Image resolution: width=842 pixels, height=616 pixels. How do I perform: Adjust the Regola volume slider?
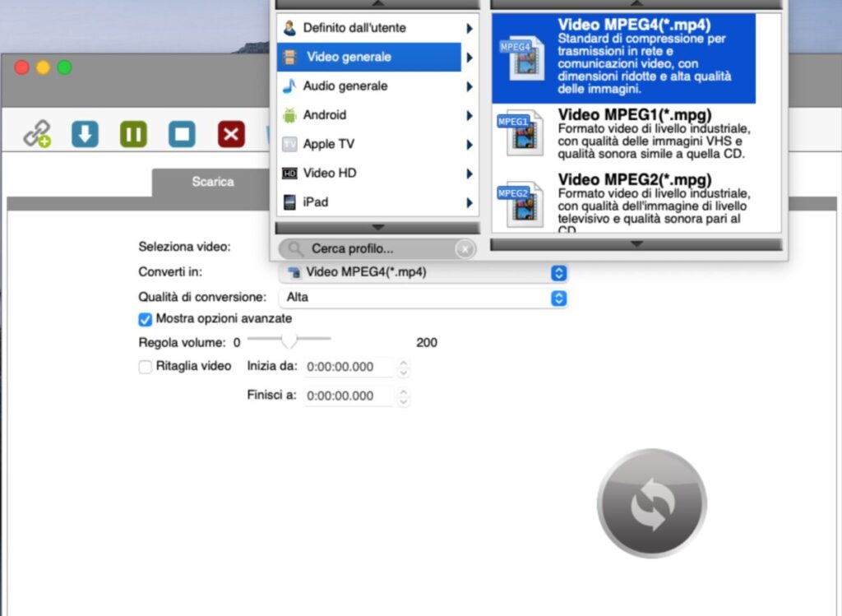(x=289, y=340)
